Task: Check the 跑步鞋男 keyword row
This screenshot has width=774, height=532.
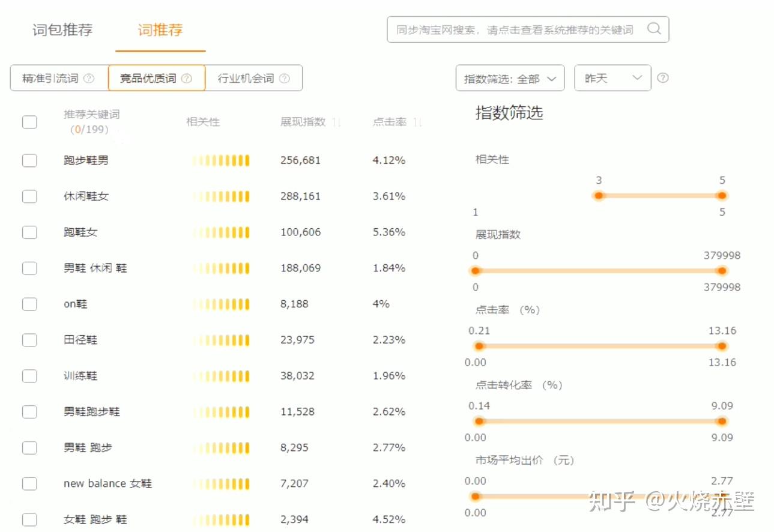Action: pos(29,160)
